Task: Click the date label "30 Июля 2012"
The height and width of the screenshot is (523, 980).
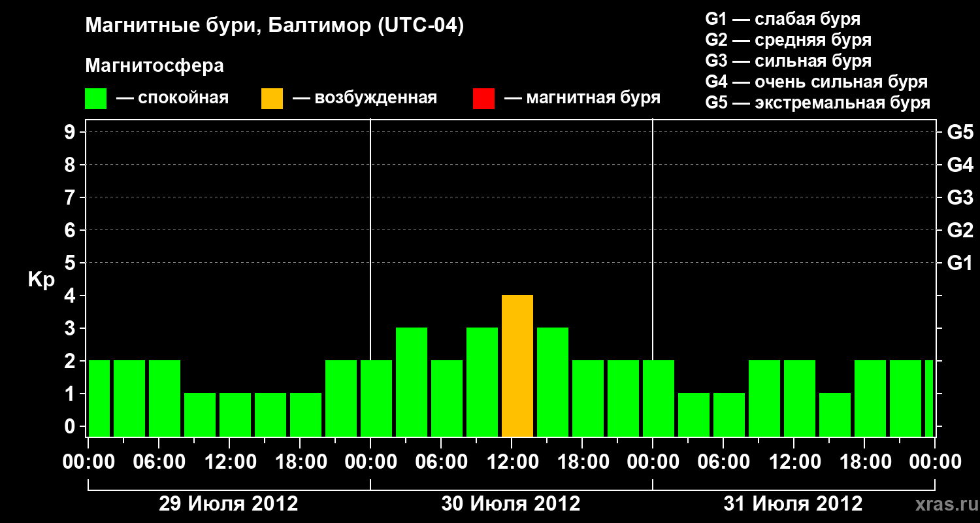Action: [x=511, y=504]
